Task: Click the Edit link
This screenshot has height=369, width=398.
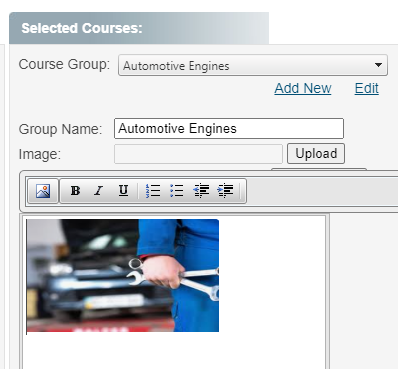Action: coord(367,88)
